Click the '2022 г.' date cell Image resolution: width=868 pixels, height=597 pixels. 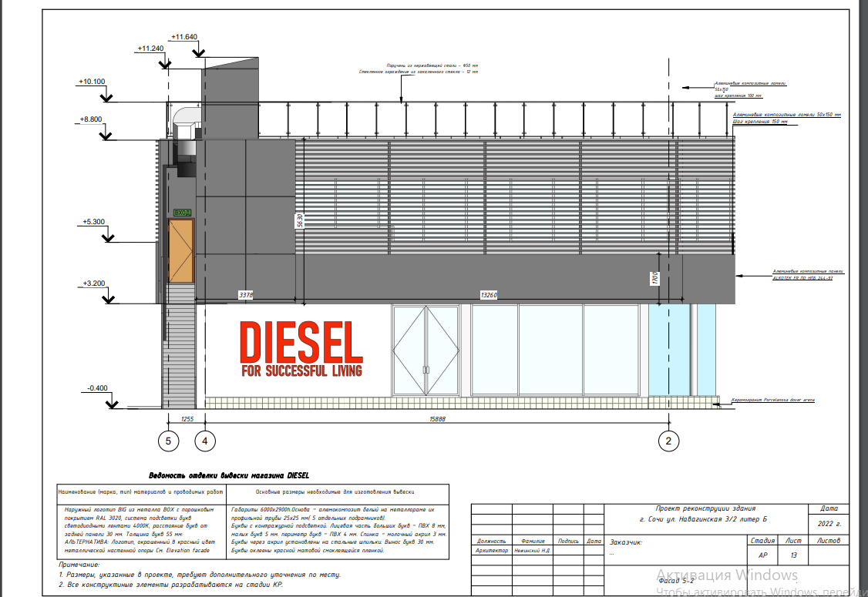click(x=829, y=523)
